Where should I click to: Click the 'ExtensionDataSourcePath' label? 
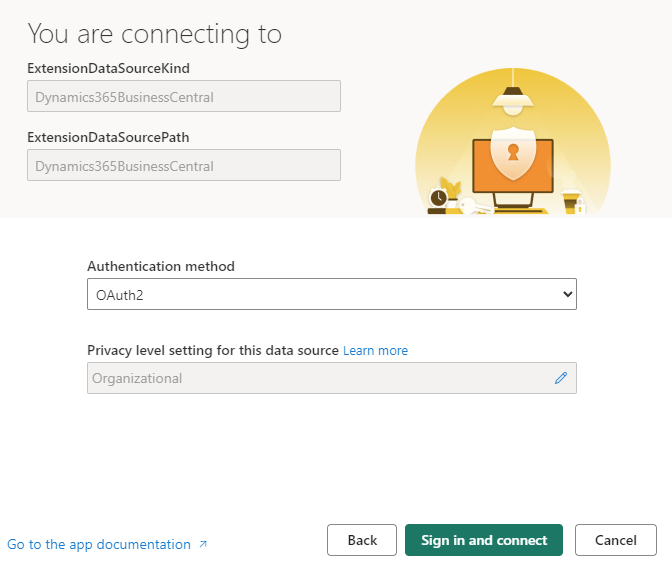[108, 137]
